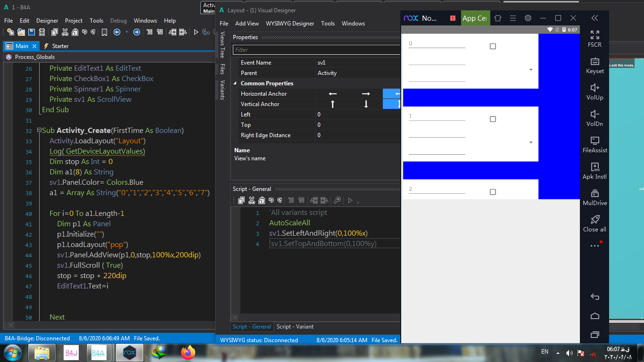Check the checkbox in first emulator panel

(x=493, y=46)
